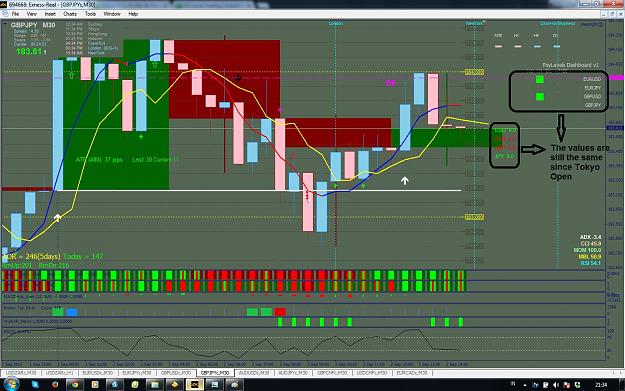
Task: Click the volume icon in system tray
Action: pos(556,385)
